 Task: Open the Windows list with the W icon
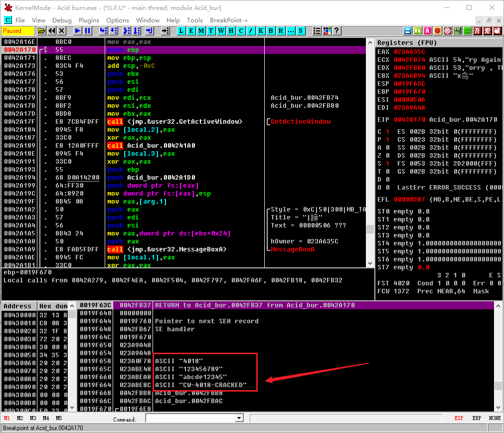[221, 30]
